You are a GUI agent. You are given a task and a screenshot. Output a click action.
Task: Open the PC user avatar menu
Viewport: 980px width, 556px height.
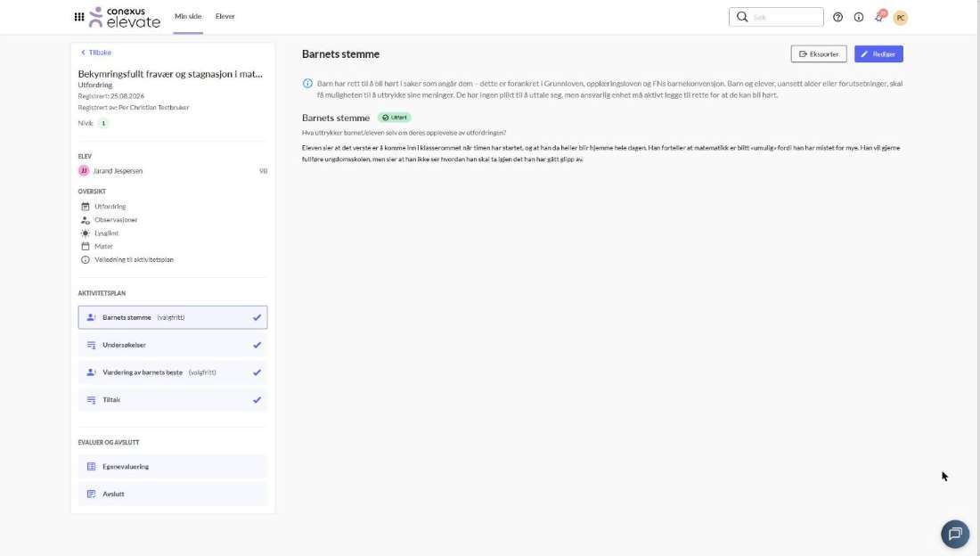pyautogui.click(x=901, y=18)
